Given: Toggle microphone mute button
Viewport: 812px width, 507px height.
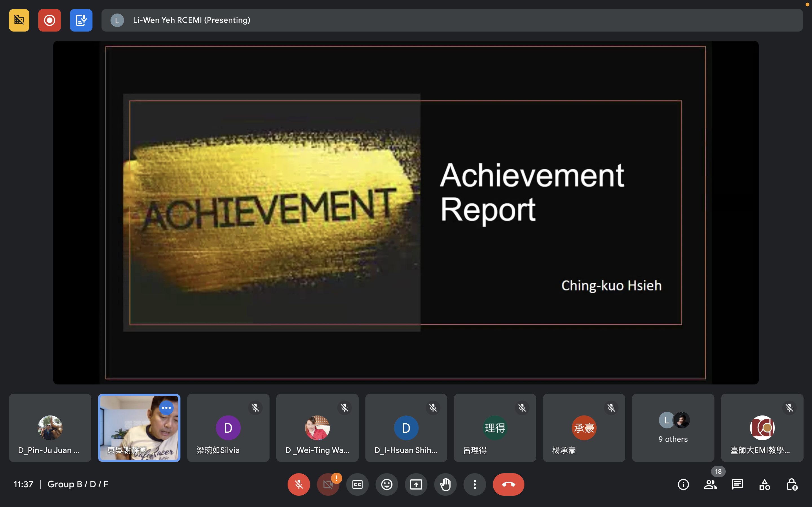Looking at the screenshot, I should [299, 484].
